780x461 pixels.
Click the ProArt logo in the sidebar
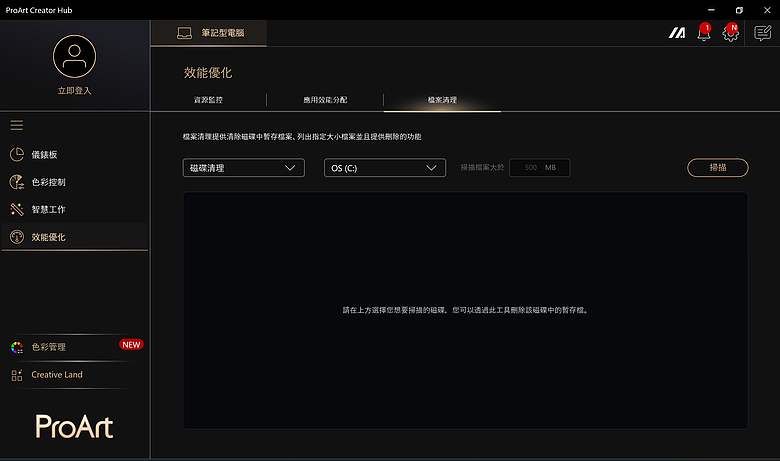coord(75,427)
